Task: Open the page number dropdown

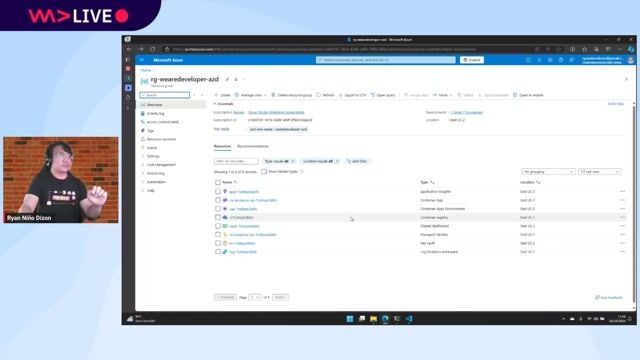Action: 255,297
